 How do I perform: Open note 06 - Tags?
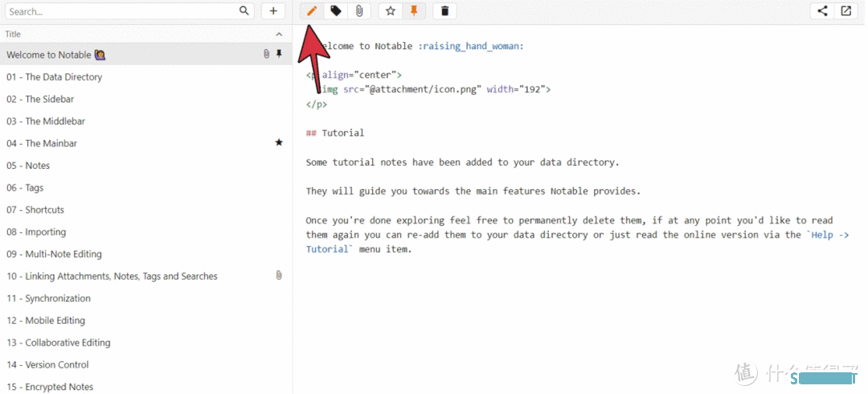[146, 188]
